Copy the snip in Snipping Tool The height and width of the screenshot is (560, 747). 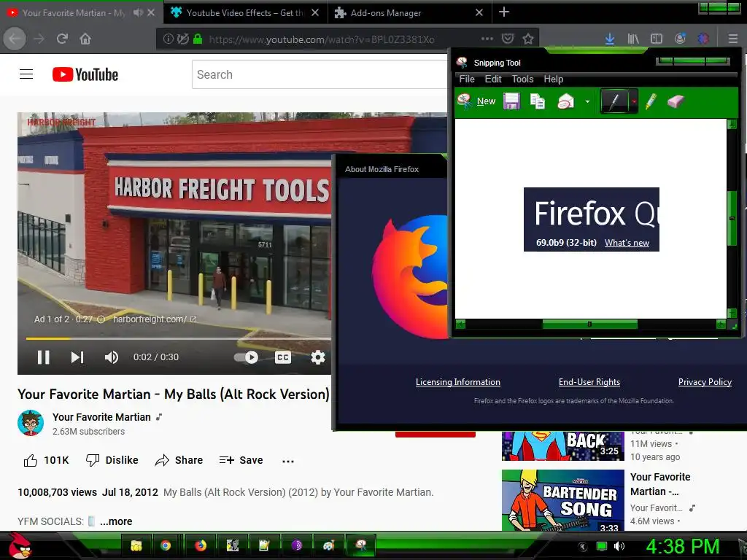[x=538, y=101]
